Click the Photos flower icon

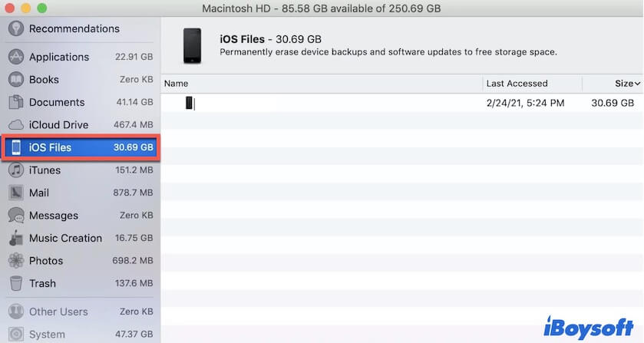tap(16, 260)
